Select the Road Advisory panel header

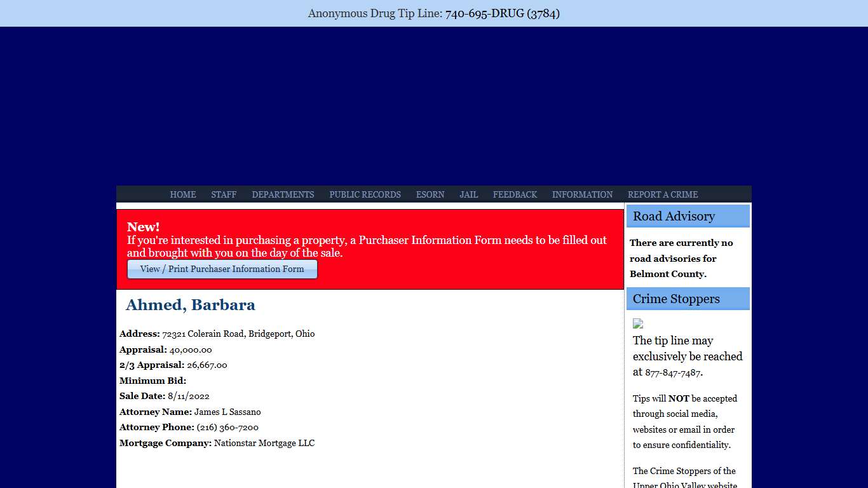[x=688, y=216]
